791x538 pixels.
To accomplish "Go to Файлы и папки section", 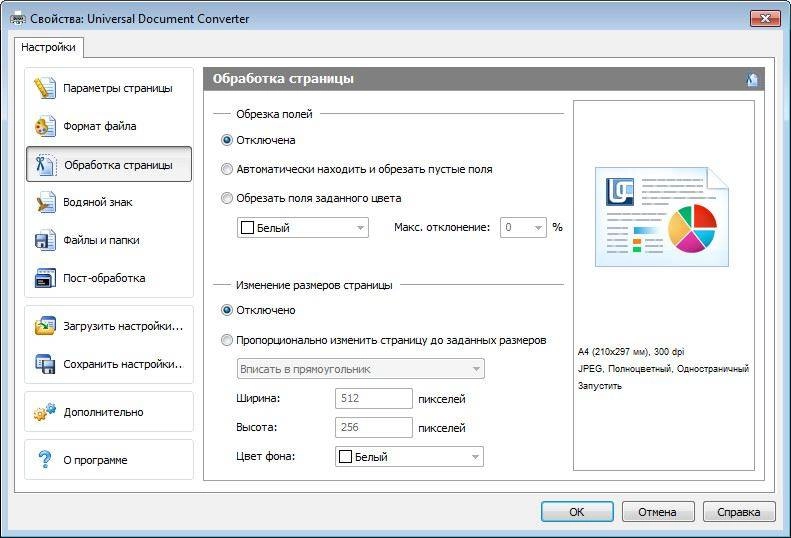I will click(x=109, y=240).
